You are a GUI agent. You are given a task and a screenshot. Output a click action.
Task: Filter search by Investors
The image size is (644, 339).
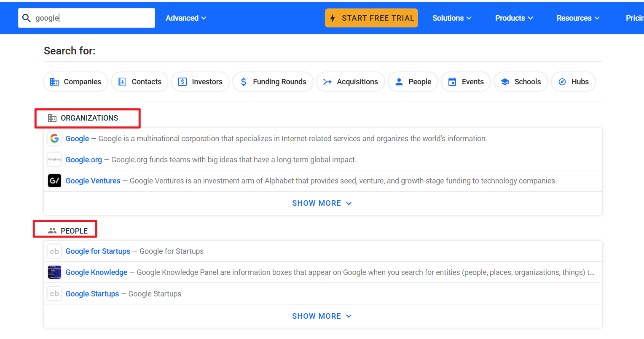pos(201,82)
